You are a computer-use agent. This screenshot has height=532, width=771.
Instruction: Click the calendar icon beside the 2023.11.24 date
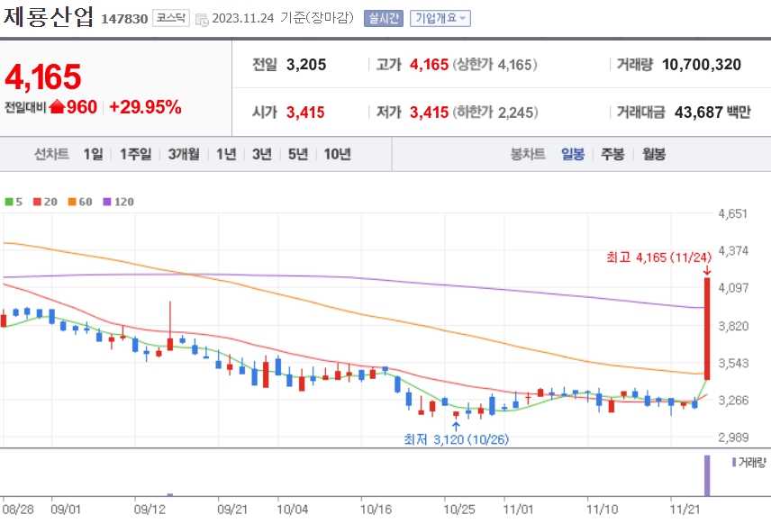coord(202,20)
